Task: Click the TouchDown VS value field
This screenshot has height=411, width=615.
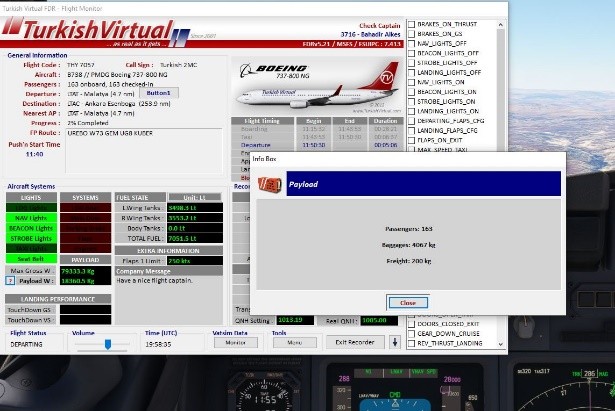Action: coord(86,320)
